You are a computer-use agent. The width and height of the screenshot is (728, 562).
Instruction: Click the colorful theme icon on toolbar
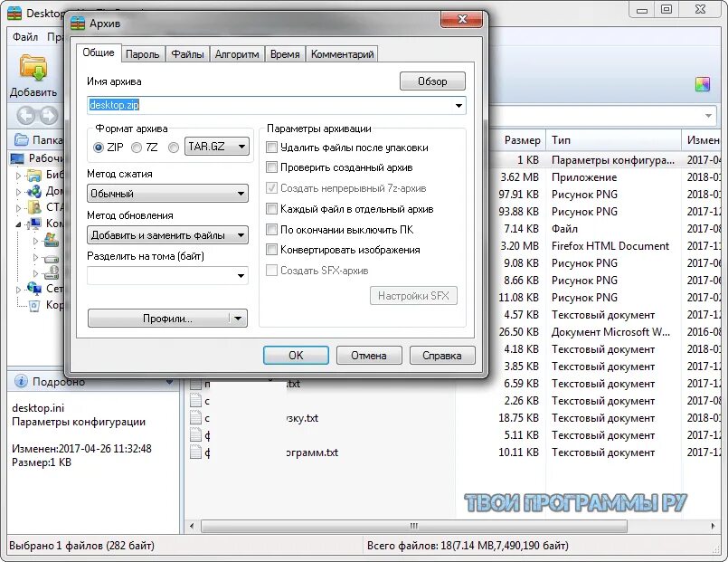point(703,84)
